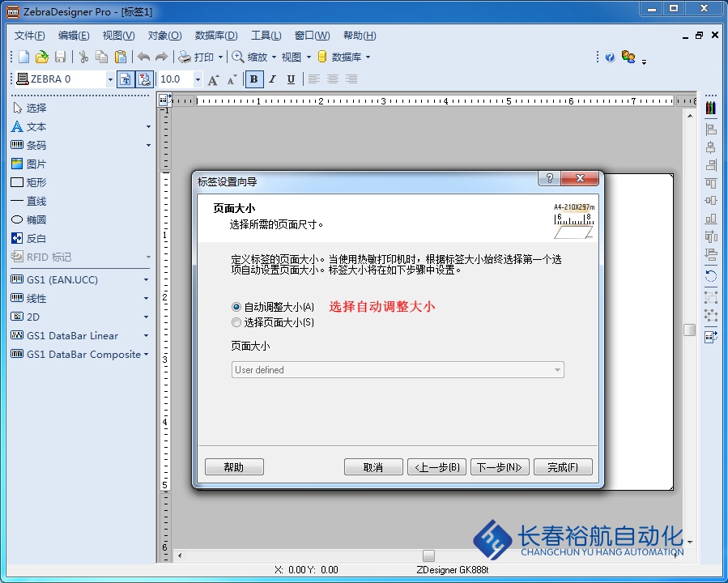728x583 pixels.
Task: Open the 编辑(E) menu
Action: click(x=74, y=36)
